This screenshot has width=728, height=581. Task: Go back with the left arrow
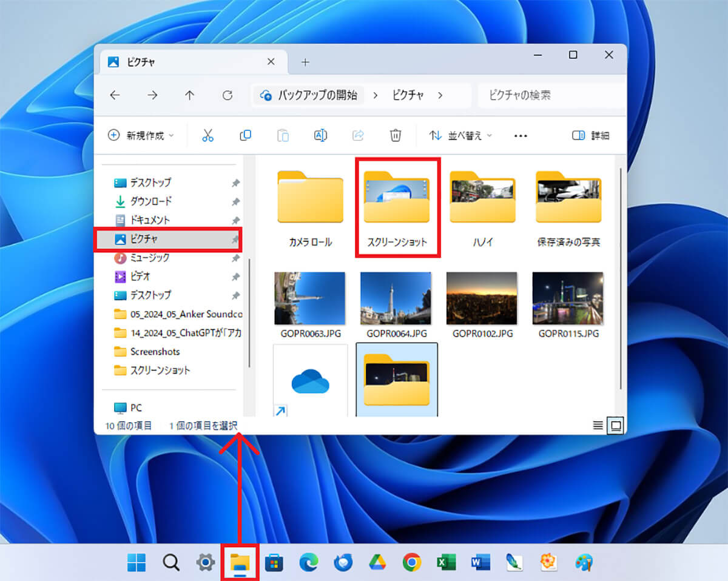click(x=115, y=95)
